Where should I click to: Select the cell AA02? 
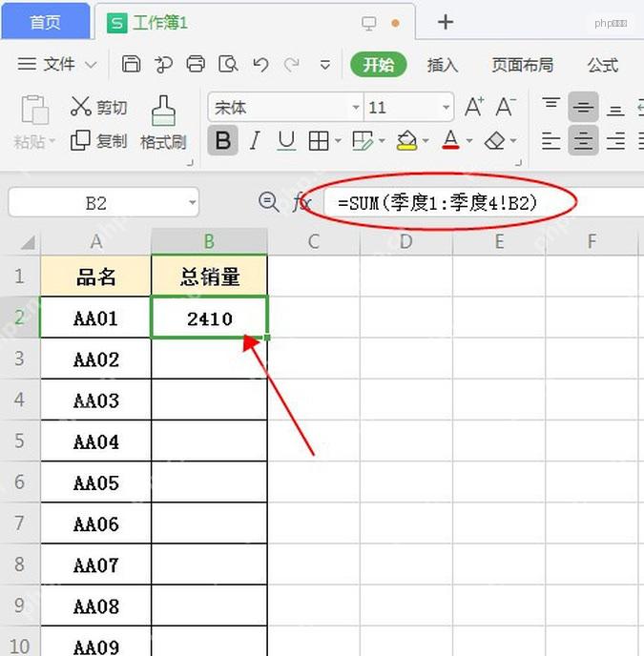[96, 359]
